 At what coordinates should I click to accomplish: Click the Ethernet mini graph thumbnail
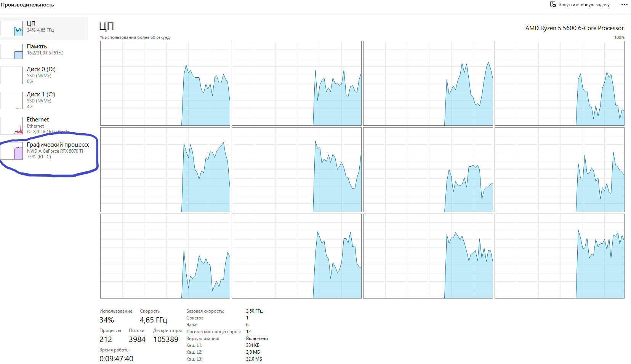tap(11, 126)
